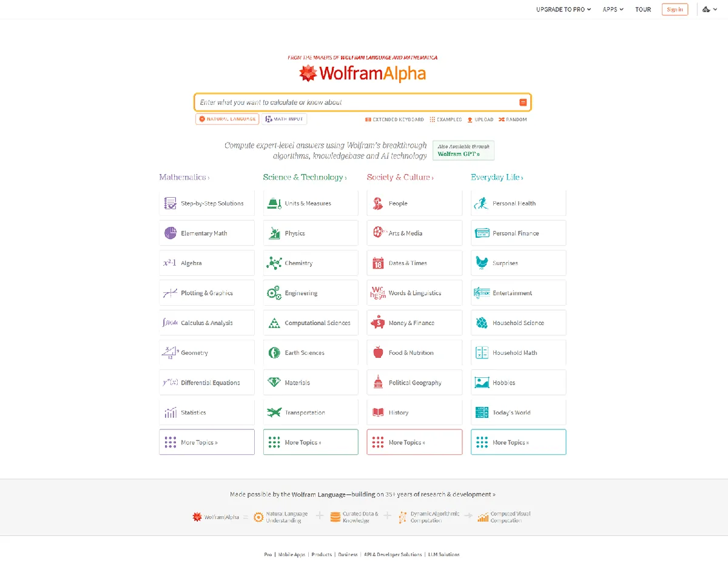Click the Entertainment music icon
728x561 pixels.
coord(482,293)
